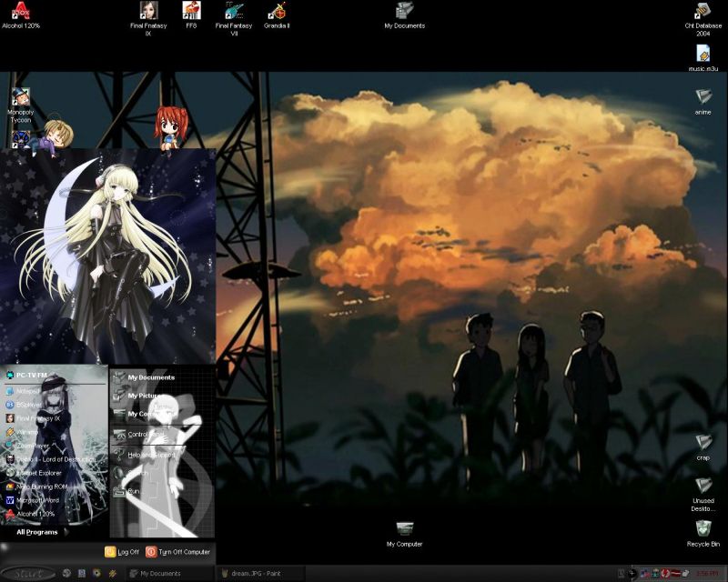This screenshot has height=582, width=728.
Task: Open the Recycle Bin
Action: [x=703, y=533]
